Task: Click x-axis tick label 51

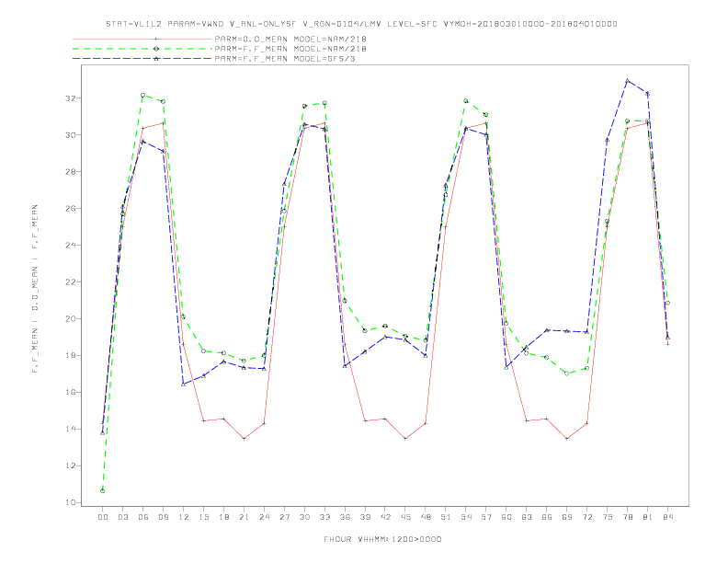Action: click(446, 517)
